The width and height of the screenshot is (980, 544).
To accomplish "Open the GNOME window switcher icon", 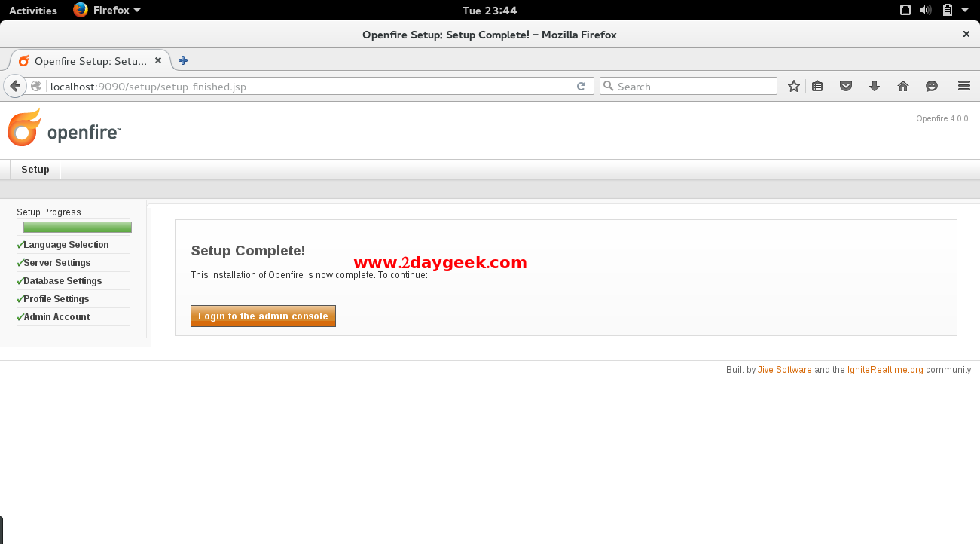I will (x=906, y=10).
